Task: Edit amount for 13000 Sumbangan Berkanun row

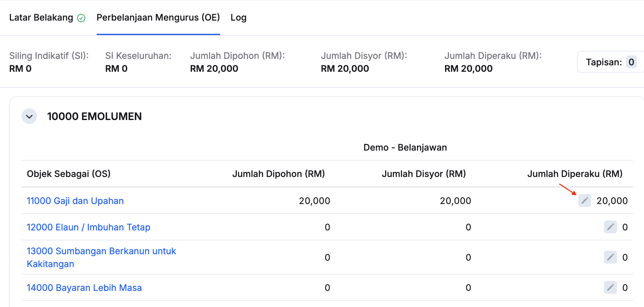Action: point(610,257)
